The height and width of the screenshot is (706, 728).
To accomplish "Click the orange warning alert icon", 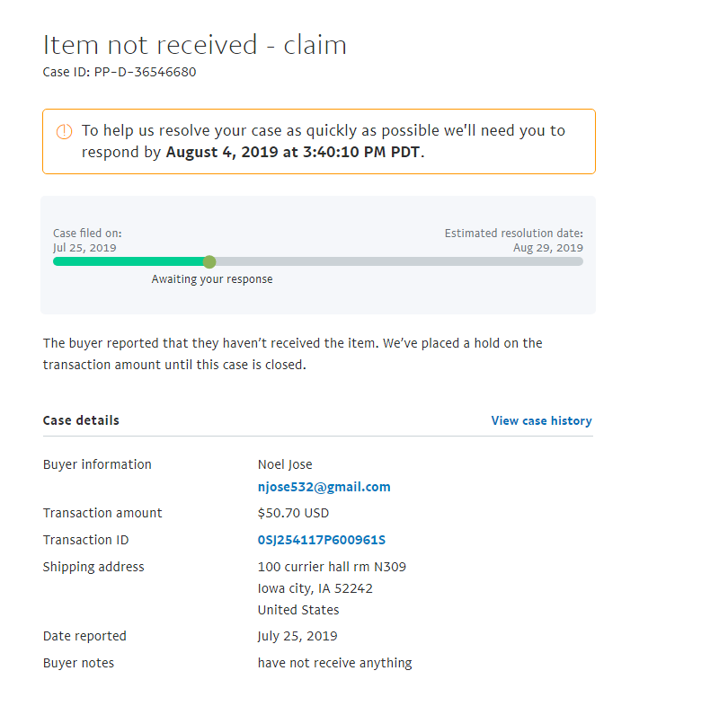I will (x=64, y=132).
